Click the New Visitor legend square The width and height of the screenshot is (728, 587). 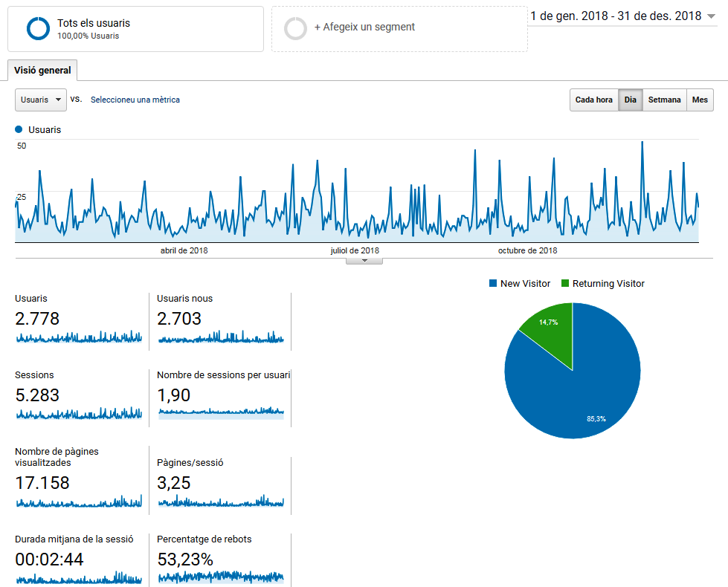pos(493,284)
